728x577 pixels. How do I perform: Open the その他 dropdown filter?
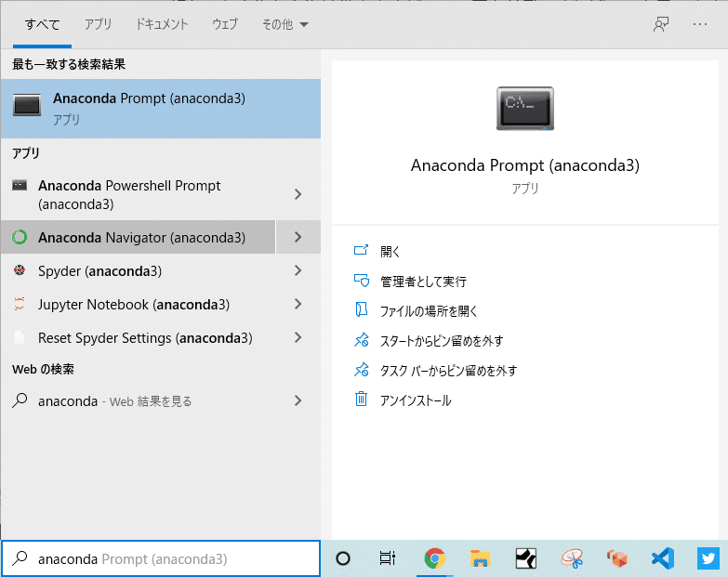285,24
